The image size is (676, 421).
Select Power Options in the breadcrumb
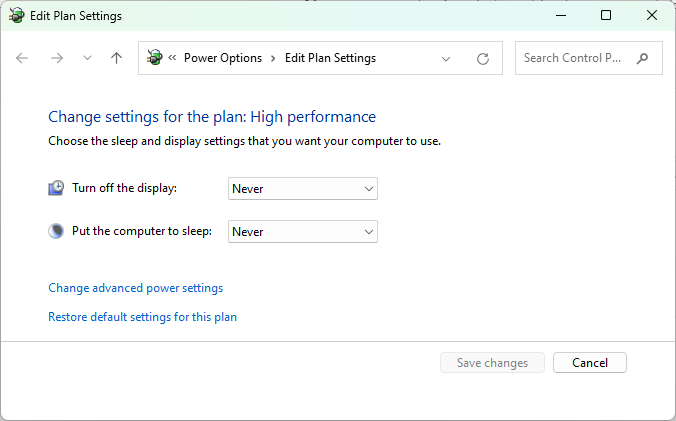coord(223,58)
